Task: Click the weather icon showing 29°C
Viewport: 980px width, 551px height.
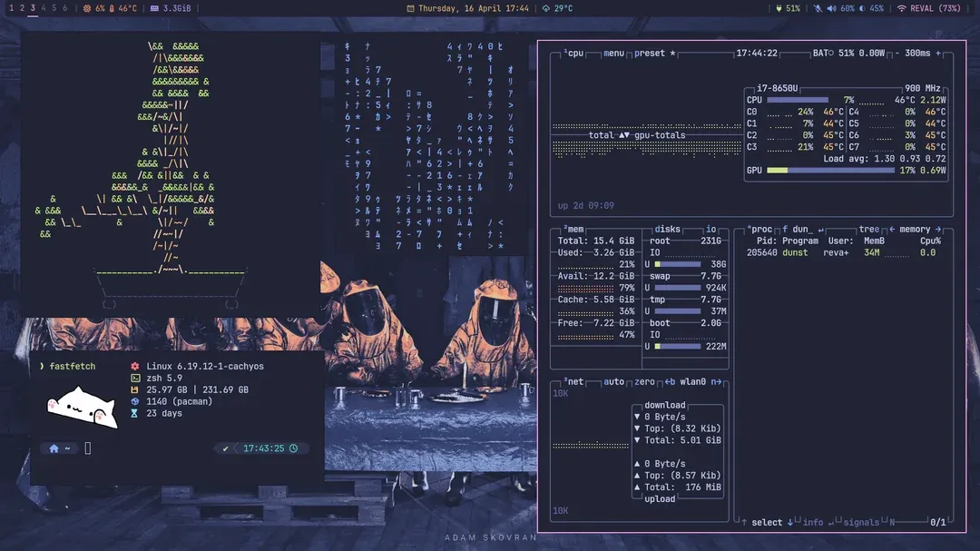Action: pyautogui.click(x=545, y=9)
